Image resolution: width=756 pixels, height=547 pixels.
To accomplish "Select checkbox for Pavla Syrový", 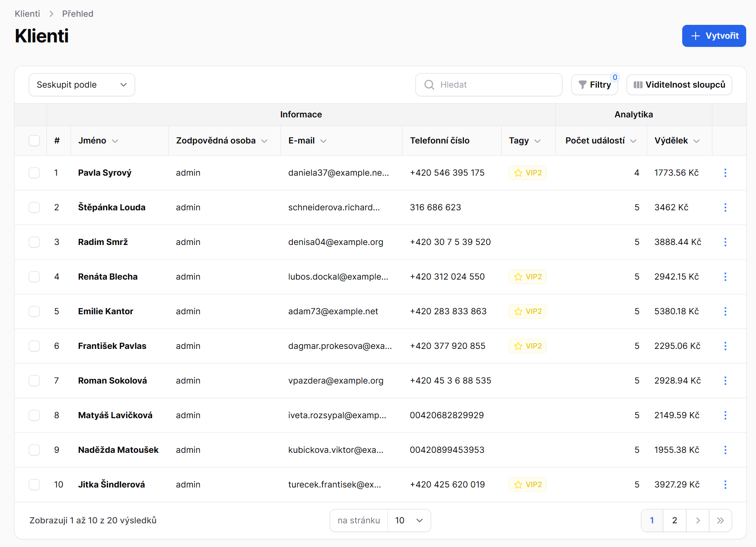I will click(x=34, y=173).
